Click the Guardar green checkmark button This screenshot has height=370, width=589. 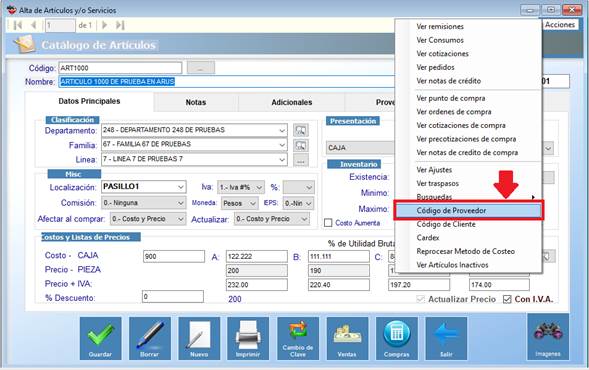pos(100,338)
